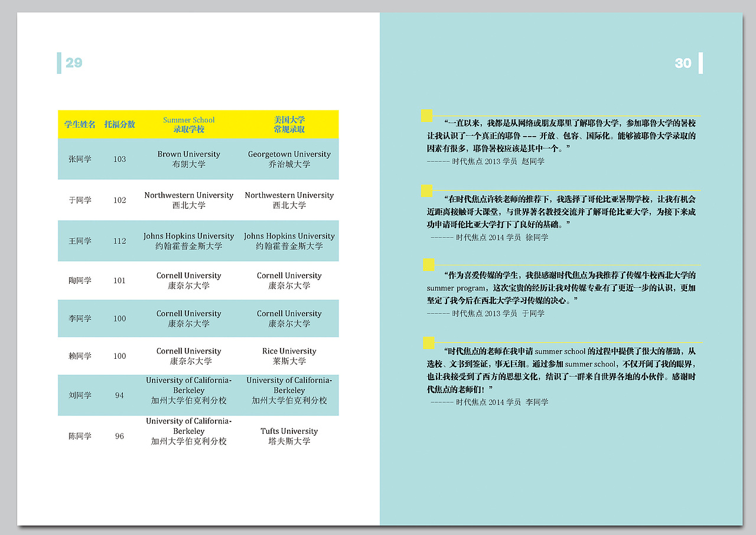Click the score 102
756x535 pixels.
pos(119,200)
